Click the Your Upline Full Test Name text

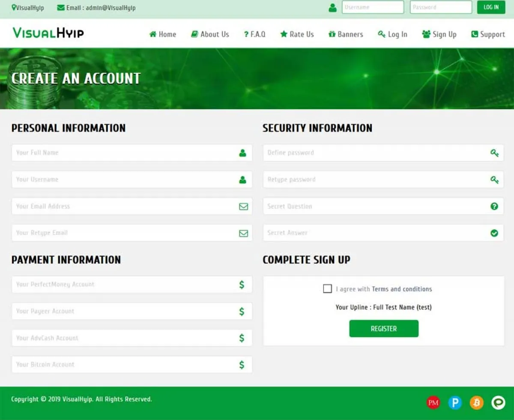tap(384, 307)
